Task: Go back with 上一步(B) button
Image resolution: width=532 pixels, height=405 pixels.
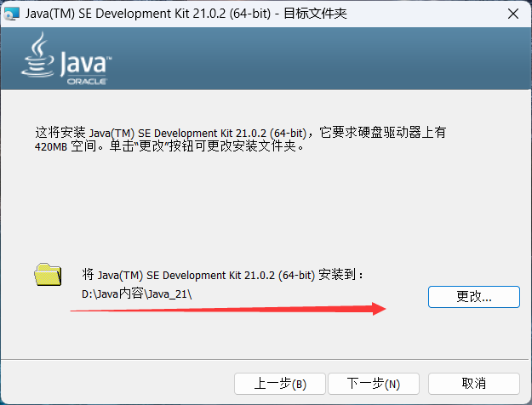Action: [x=280, y=384]
